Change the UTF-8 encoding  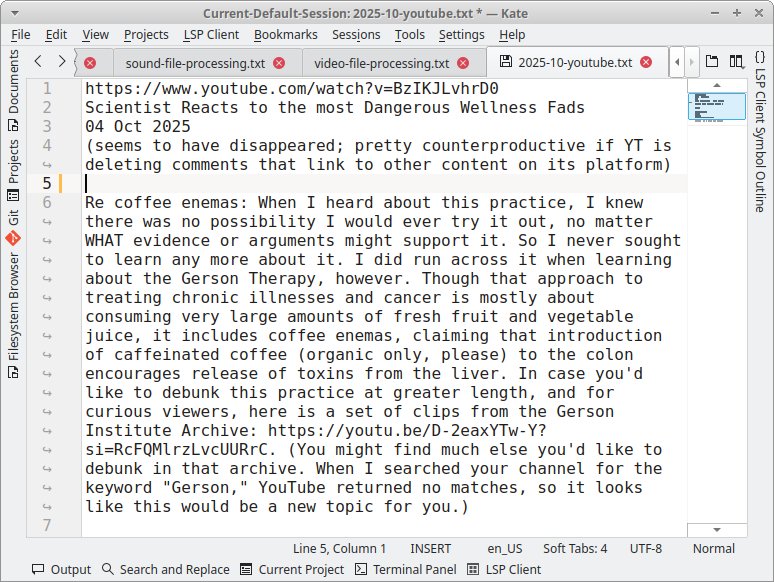pyautogui.click(x=646, y=548)
